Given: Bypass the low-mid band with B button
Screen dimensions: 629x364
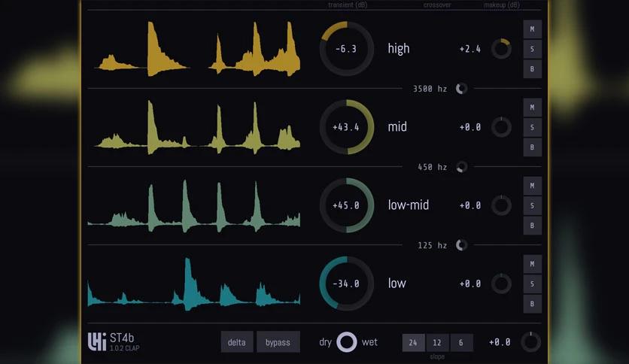Looking at the screenshot, I should [533, 225].
